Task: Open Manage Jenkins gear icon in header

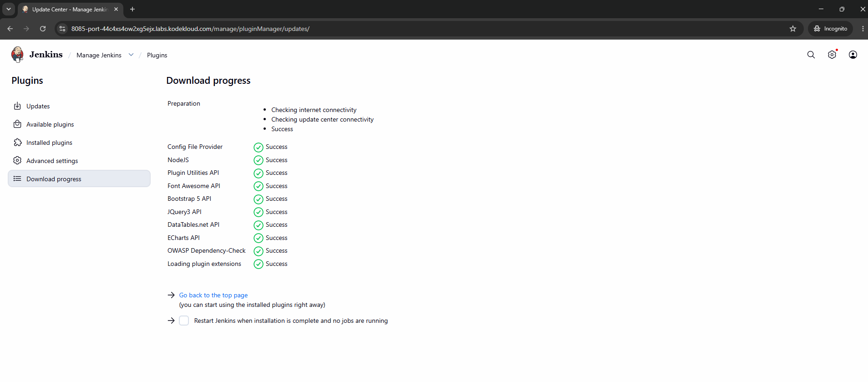Action: pos(832,55)
